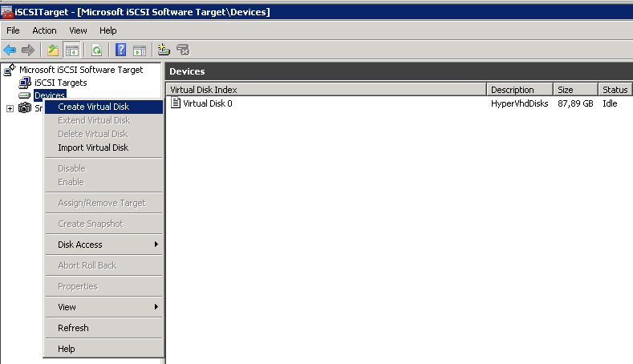This screenshot has height=364, width=633.
Task: Select Microsoft iSCSI Software Target root node
Action: 80,70
